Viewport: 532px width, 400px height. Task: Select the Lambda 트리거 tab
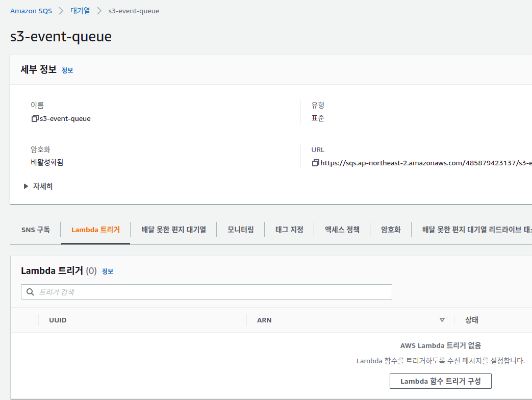click(96, 230)
